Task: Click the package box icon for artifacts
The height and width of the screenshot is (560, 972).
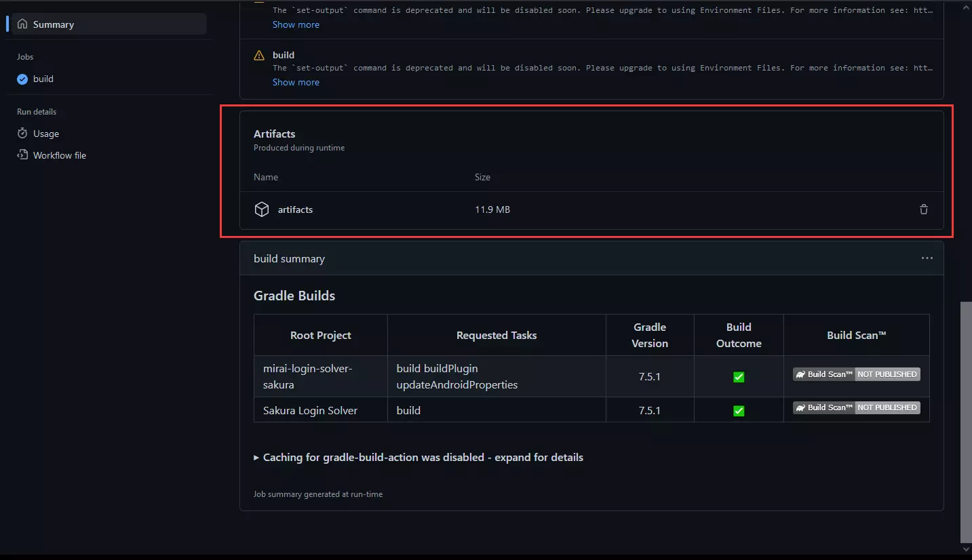Action: click(x=262, y=209)
